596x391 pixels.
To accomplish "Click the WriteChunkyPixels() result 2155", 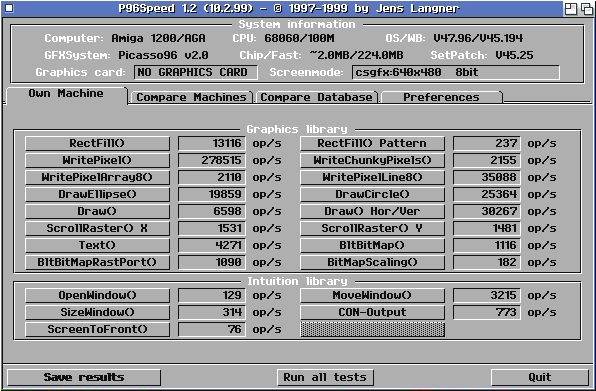I will tap(487, 160).
